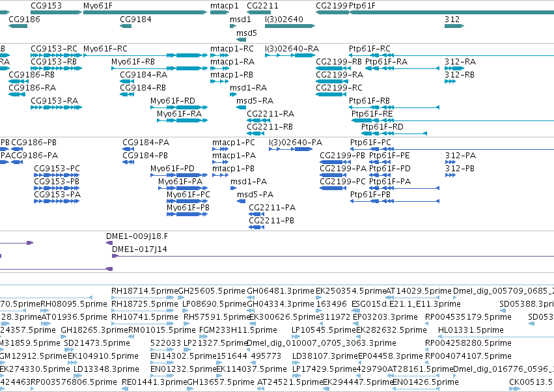Click transcript CG2211-RB
Screen dimensions: 554x392
tap(255, 133)
